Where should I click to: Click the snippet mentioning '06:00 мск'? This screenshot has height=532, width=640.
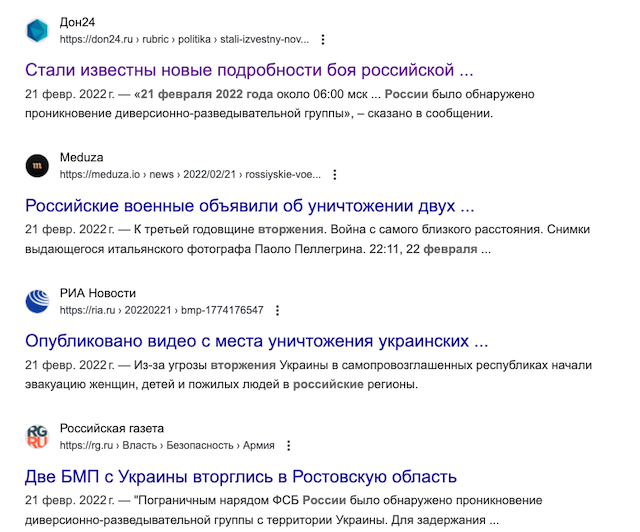tap(280, 104)
